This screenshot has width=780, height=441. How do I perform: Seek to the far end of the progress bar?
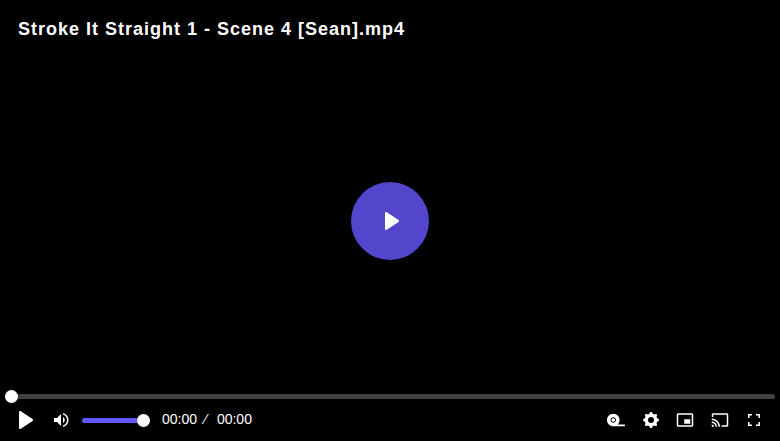click(773, 396)
